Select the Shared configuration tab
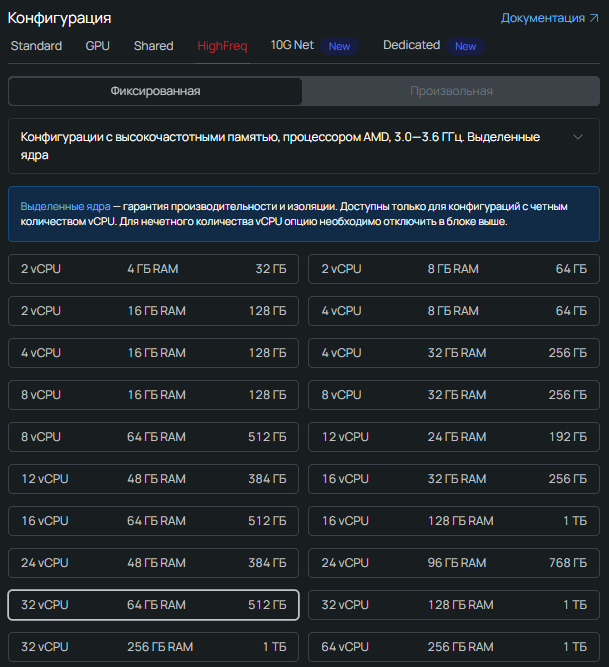This screenshot has width=609, height=667. (x=153, y=46)
